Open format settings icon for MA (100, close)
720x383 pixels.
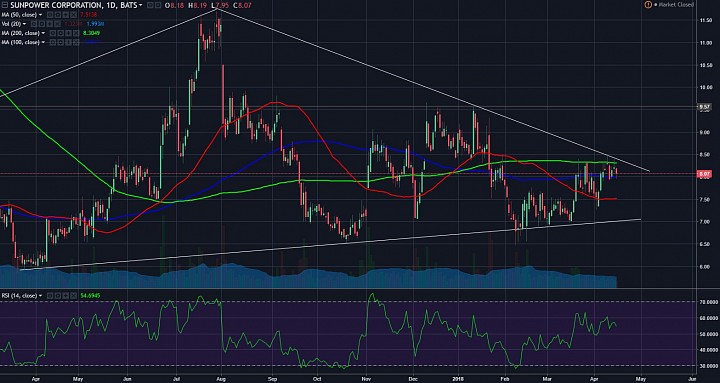pyautogui.click(x=61, y=42)
